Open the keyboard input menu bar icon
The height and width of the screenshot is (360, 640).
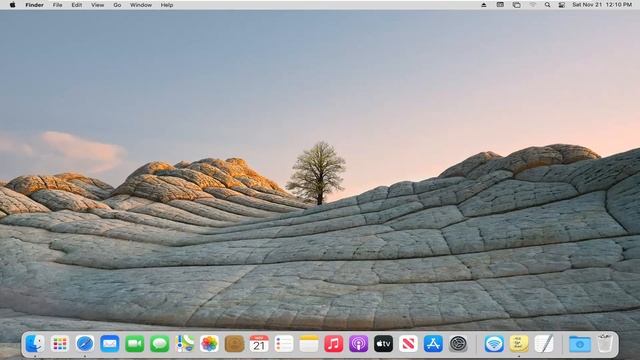click(x=500, y=5)
